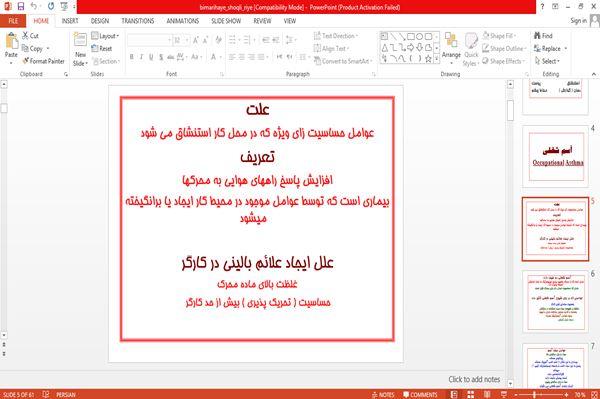
Task: Open the COMMENTS pane
Action: pos(420,394)
